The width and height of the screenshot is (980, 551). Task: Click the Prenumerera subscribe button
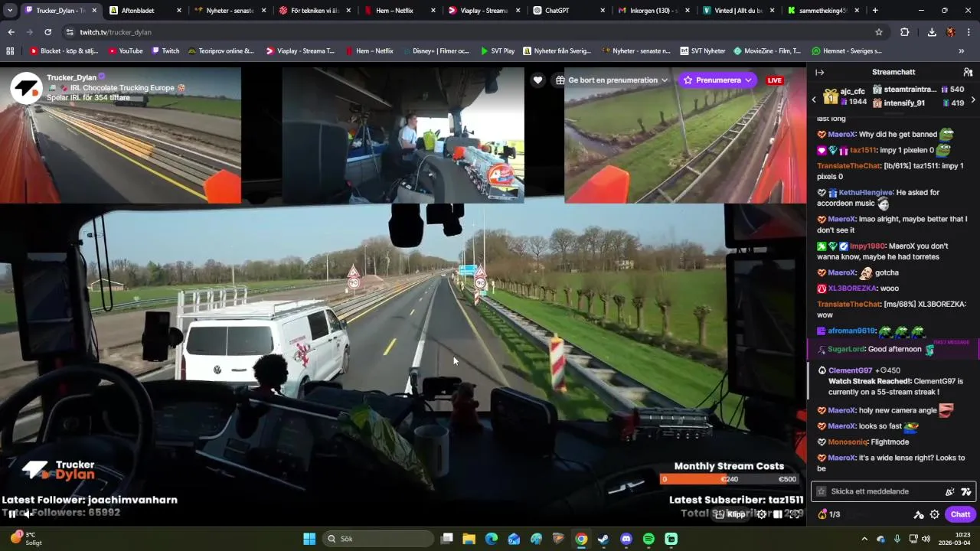717,80
